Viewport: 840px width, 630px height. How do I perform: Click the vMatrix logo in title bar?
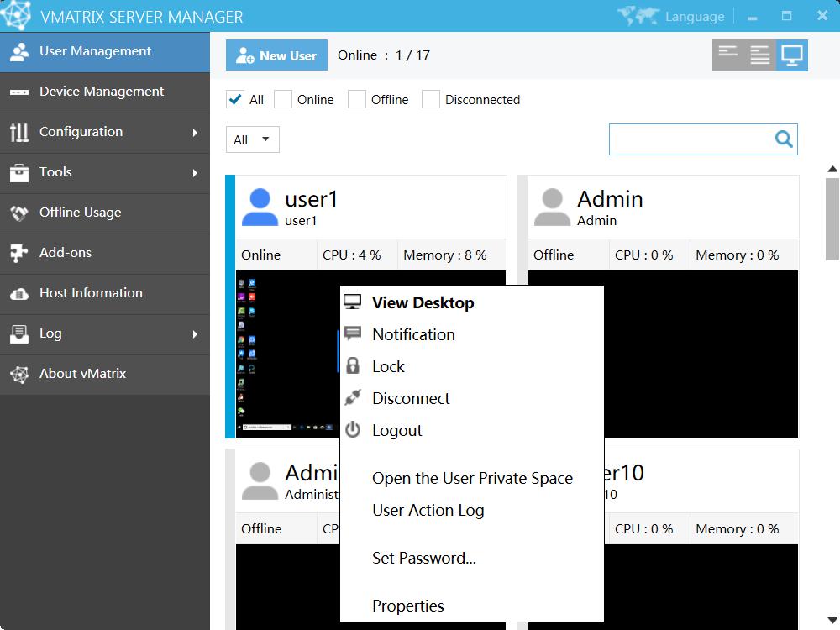(15, 15)
